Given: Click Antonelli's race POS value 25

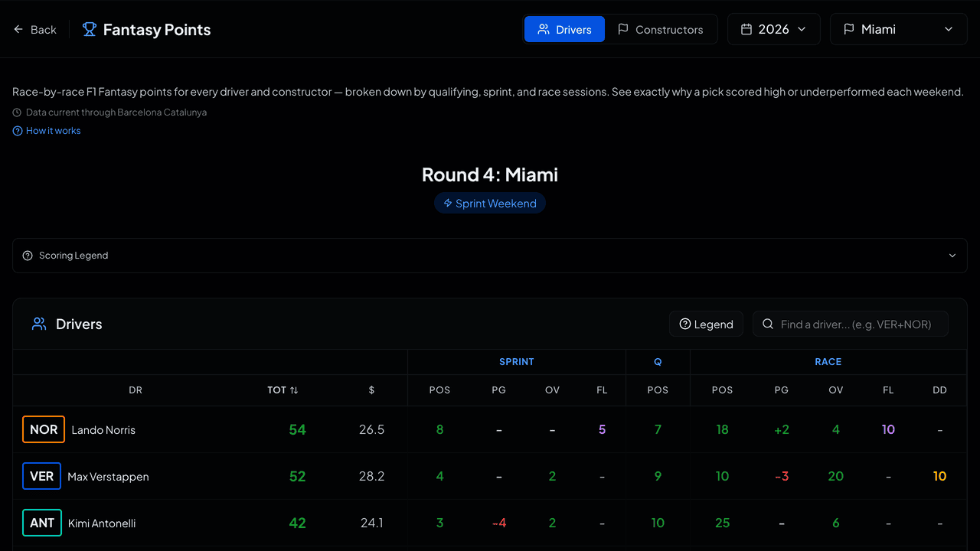Looking at the screenshot, I should (x=722, y=523).
